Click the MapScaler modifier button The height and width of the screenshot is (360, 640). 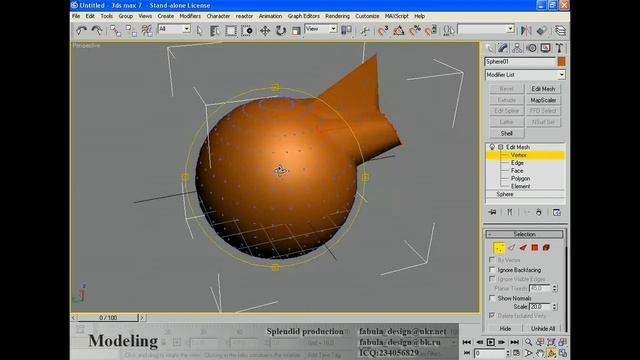[x=543, y=100]
